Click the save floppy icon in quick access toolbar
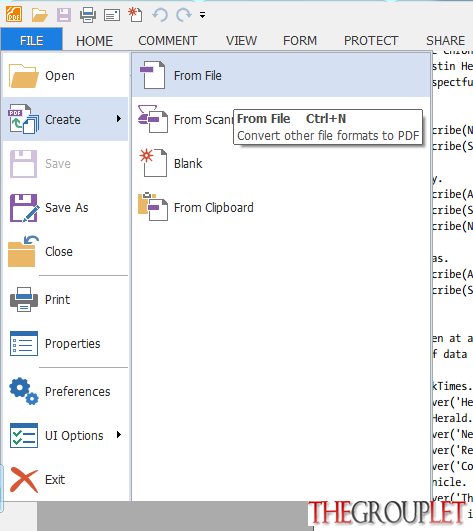Viewport: 473px width, 531px height. coord(64,15)
